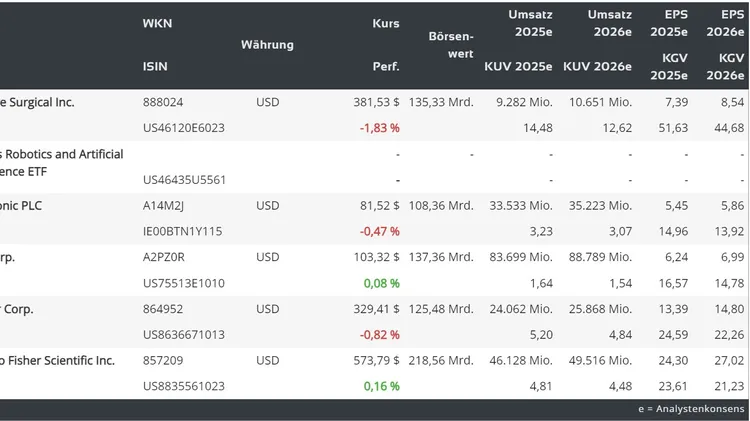Open the Surgical Inc. stock link
Viewport: 750px width, 421px height.
(x=37, y=102)
